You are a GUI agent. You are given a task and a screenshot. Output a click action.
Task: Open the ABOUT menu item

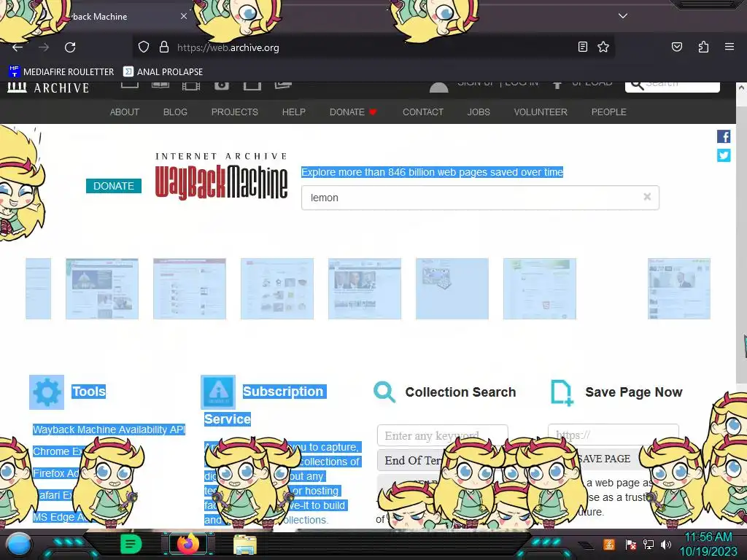coord(124,112)
